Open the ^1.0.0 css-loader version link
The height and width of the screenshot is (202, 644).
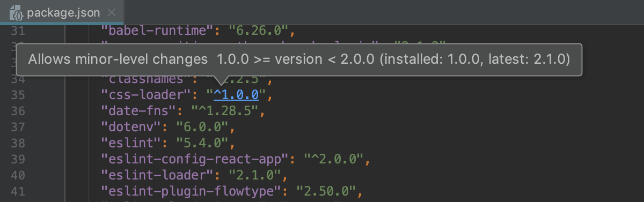236,95
